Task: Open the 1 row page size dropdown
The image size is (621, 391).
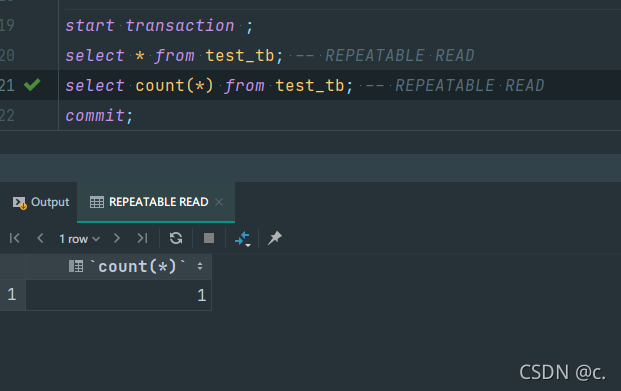Action: (79, 239)
